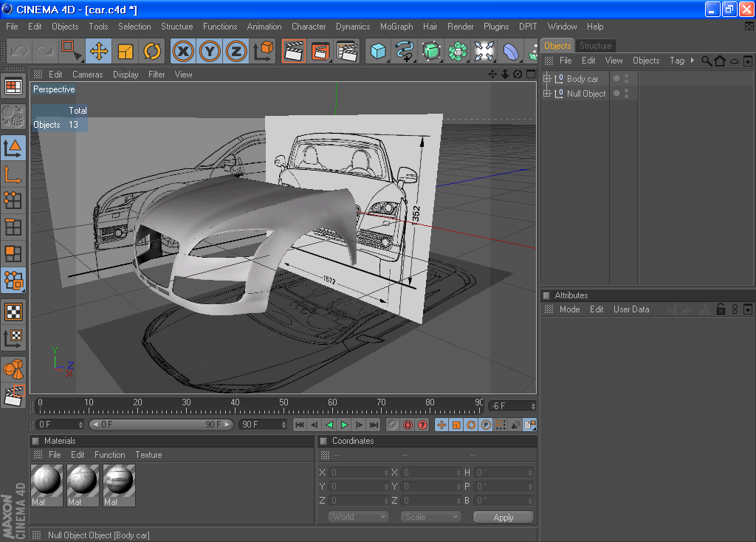Add a HyperNURBS object

[431, 51]
